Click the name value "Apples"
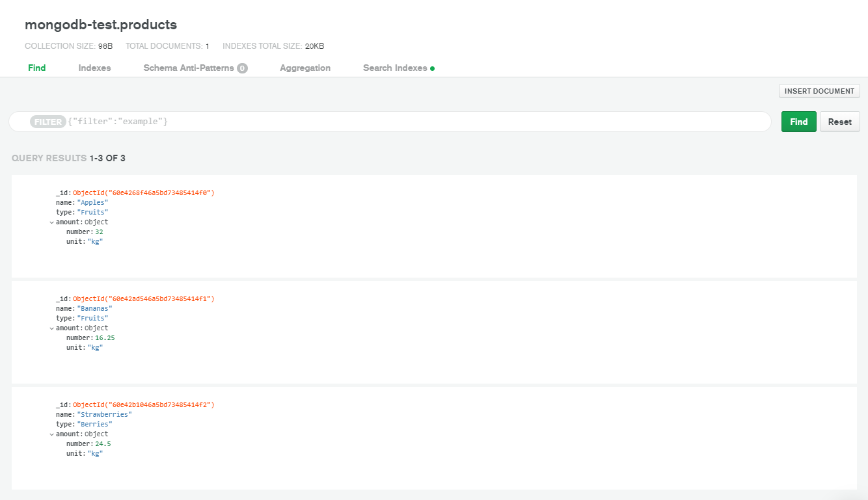Image resolution: width=868 pixels, height=500 pixels. point(92,202)
